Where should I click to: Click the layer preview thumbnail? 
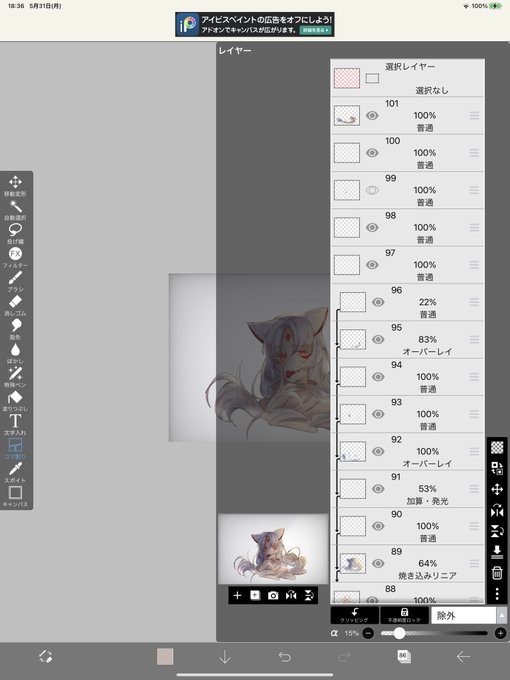[273, 549]
